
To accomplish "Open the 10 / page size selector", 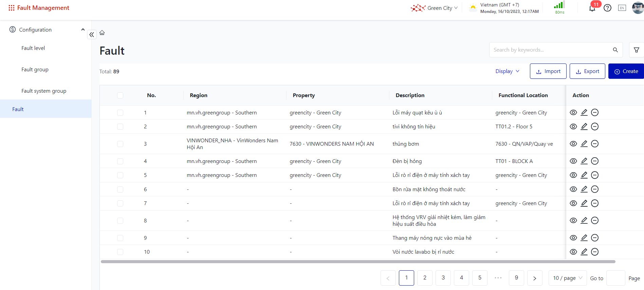I will pyautogui.click(x=567, y=278).
